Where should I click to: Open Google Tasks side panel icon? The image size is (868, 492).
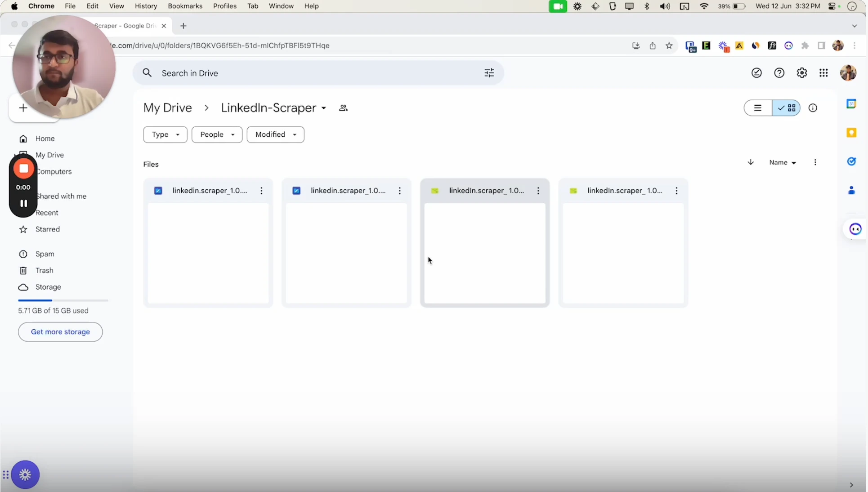point(851,161)
